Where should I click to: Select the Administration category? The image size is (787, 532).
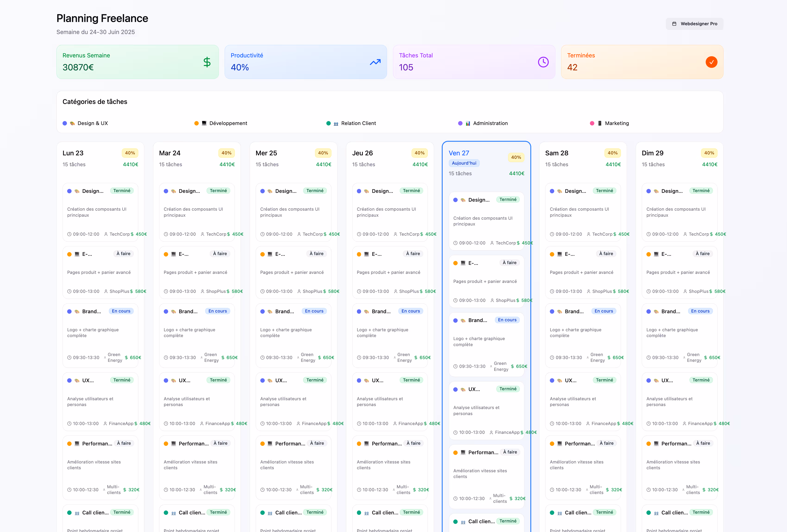[x=483, y=123]
